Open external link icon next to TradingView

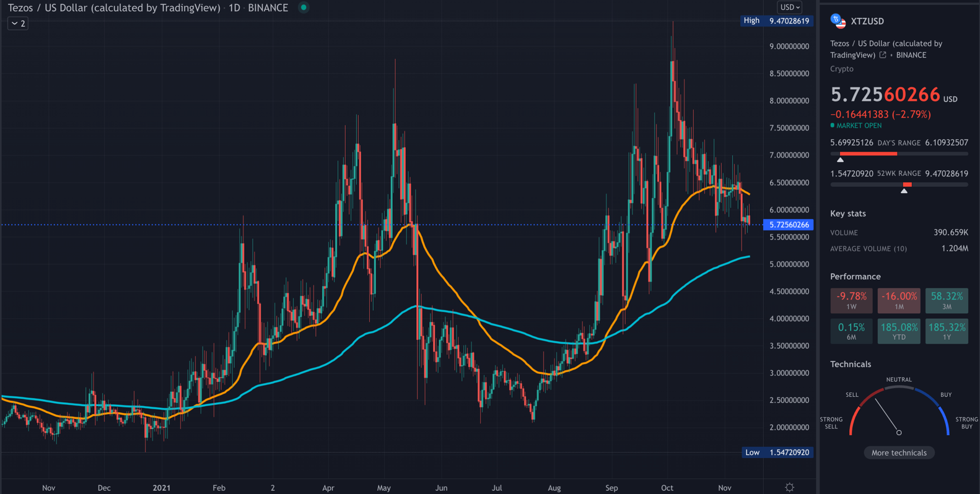pos(883,55)
